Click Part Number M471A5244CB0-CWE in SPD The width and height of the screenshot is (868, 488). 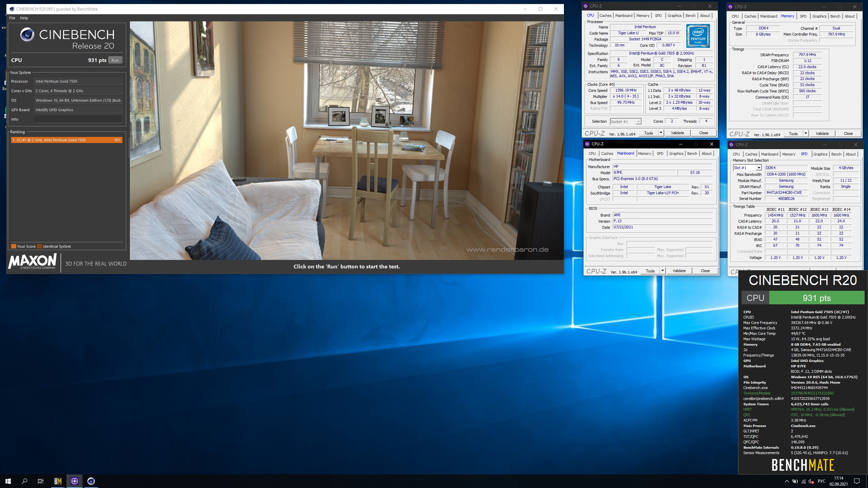click(786, 193)
